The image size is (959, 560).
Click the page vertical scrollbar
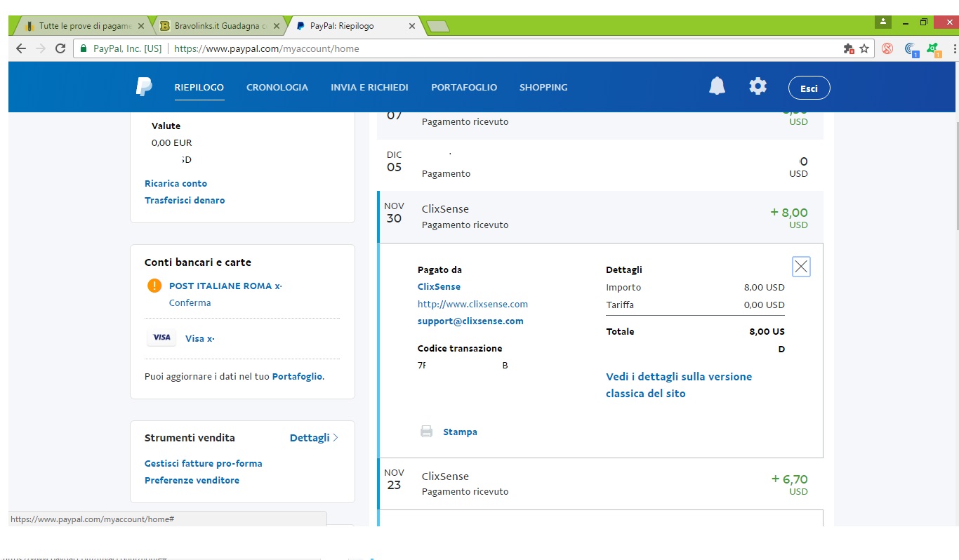click(955, 175)
